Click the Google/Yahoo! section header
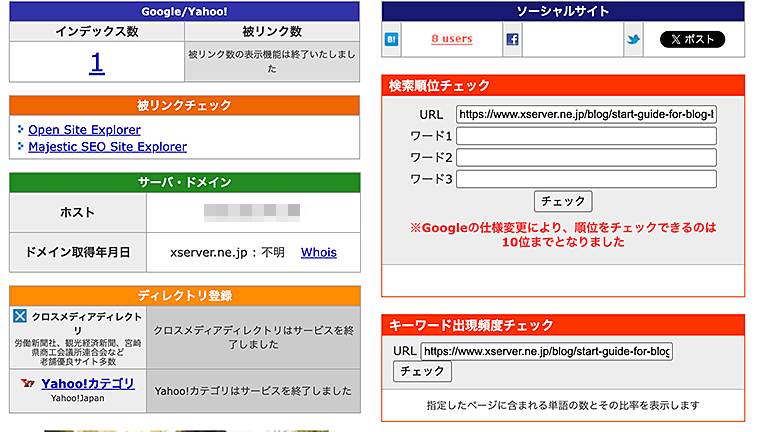The height and width of the screenshot is (432, 760). [184, 11]
